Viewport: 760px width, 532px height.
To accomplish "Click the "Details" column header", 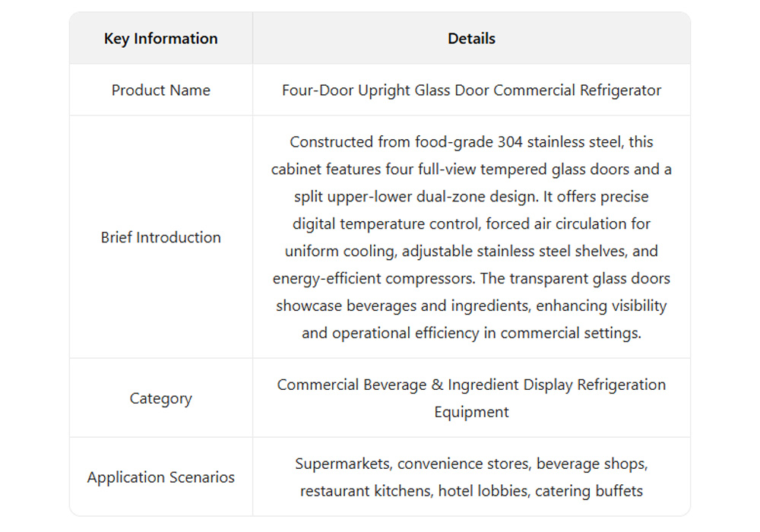I will pos(471,39).
